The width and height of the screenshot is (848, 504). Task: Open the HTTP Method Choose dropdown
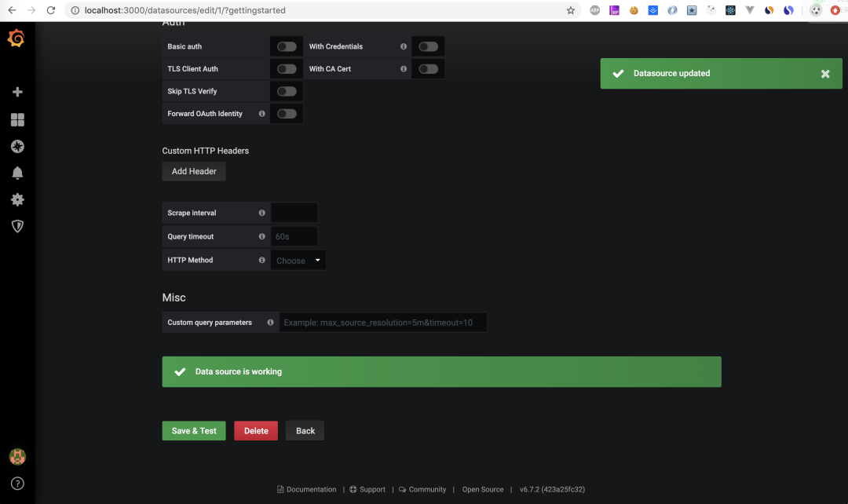(x=298, y=260)
